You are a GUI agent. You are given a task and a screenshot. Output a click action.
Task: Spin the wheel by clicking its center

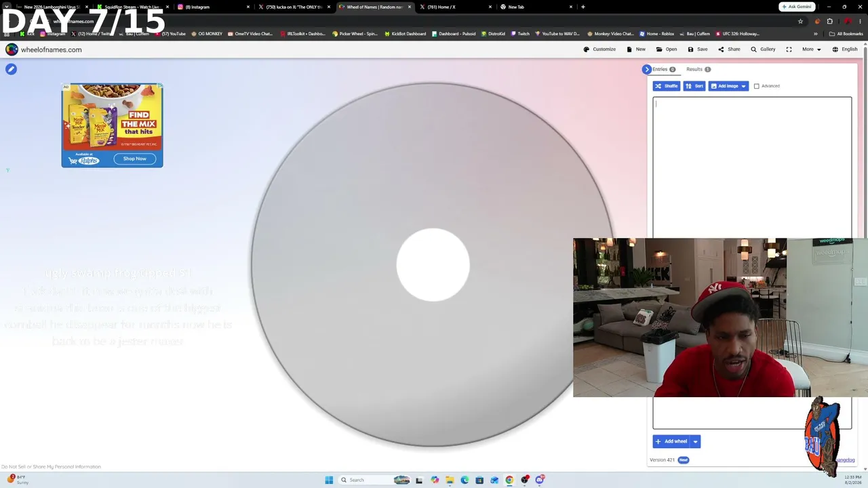[433, 264]
